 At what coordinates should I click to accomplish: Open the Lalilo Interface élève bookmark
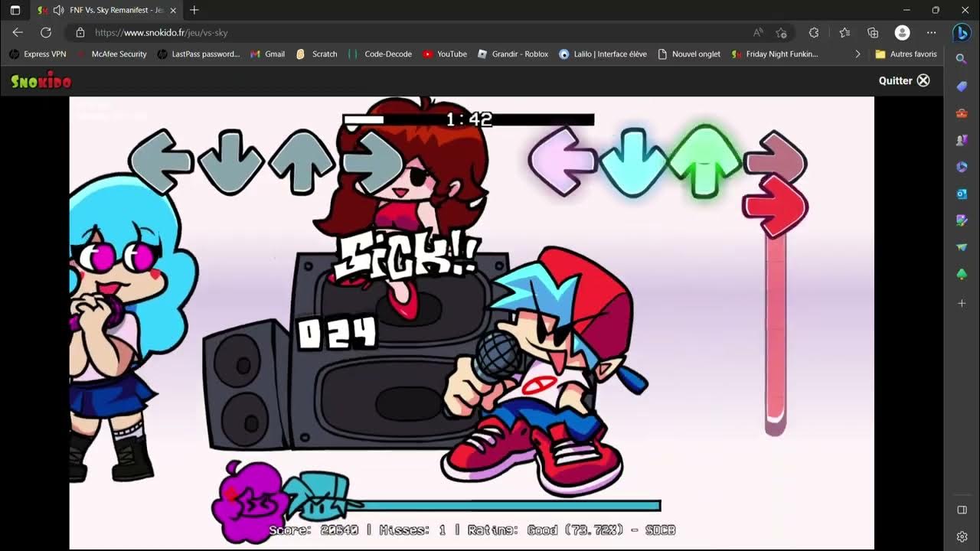(x=603, y=54)
